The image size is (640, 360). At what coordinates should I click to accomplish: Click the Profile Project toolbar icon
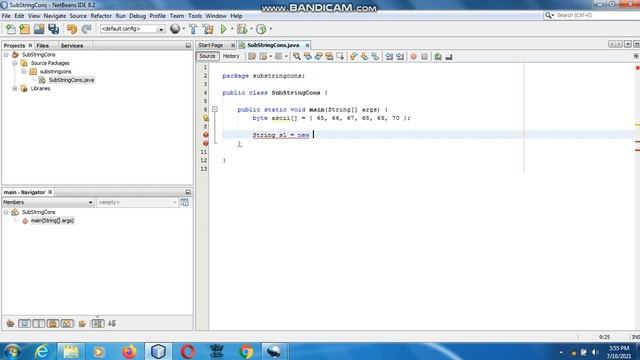(261, 29)
